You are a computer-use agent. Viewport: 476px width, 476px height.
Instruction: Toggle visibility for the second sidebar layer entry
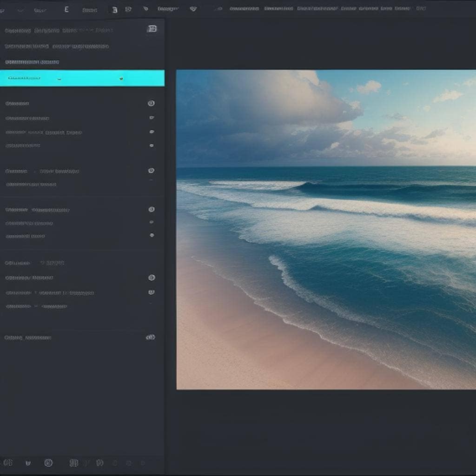152,117
